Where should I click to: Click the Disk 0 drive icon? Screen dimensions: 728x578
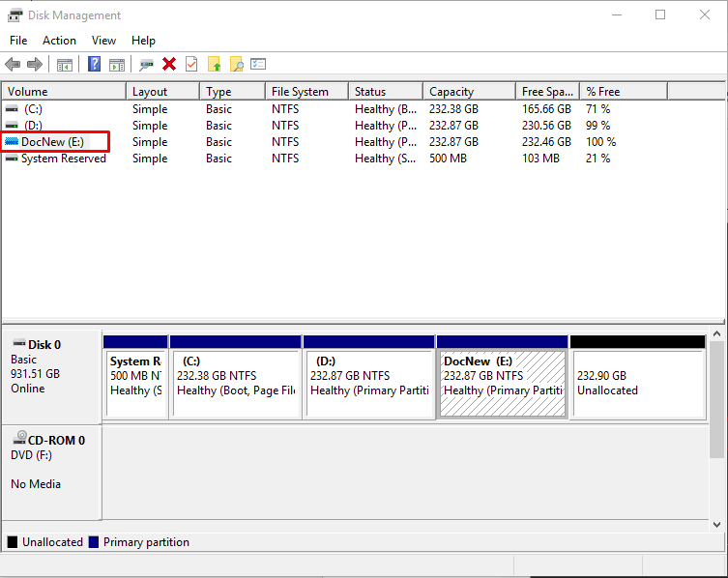19,343
